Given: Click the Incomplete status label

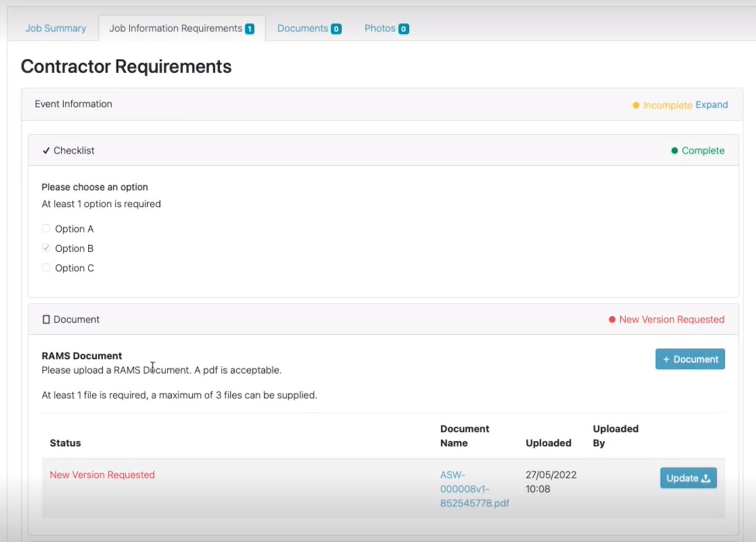Looking at the screenshot, I should tap(668, 105).
